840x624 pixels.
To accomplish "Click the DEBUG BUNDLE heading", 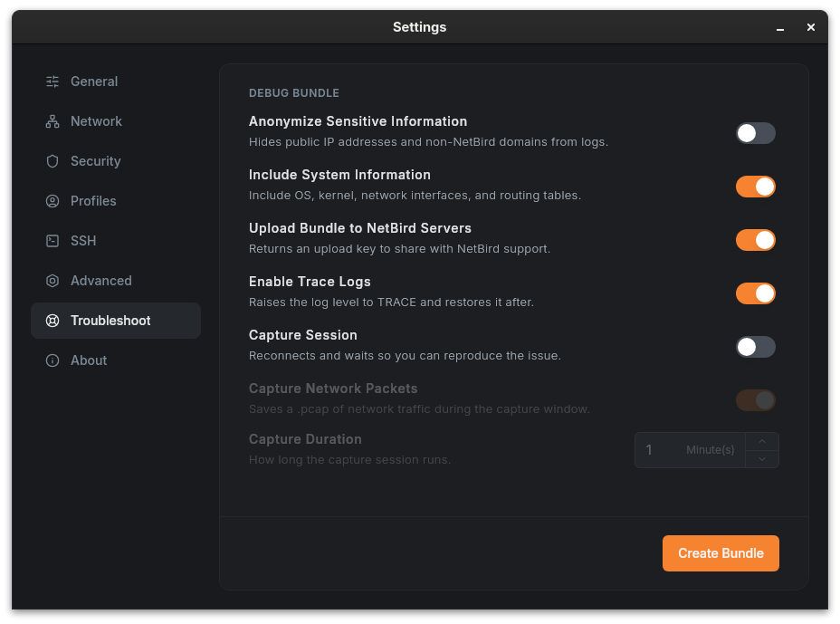I will point(293,93).
